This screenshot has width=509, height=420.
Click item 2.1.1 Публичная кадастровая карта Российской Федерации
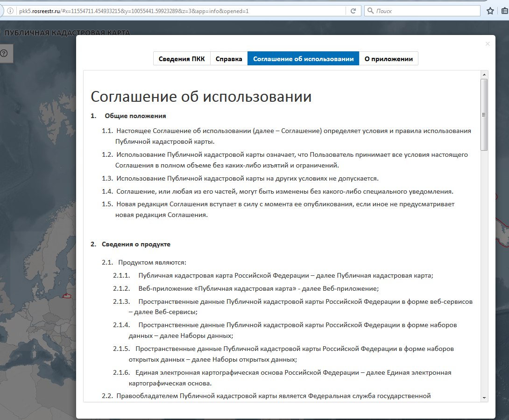click(273, 275)
